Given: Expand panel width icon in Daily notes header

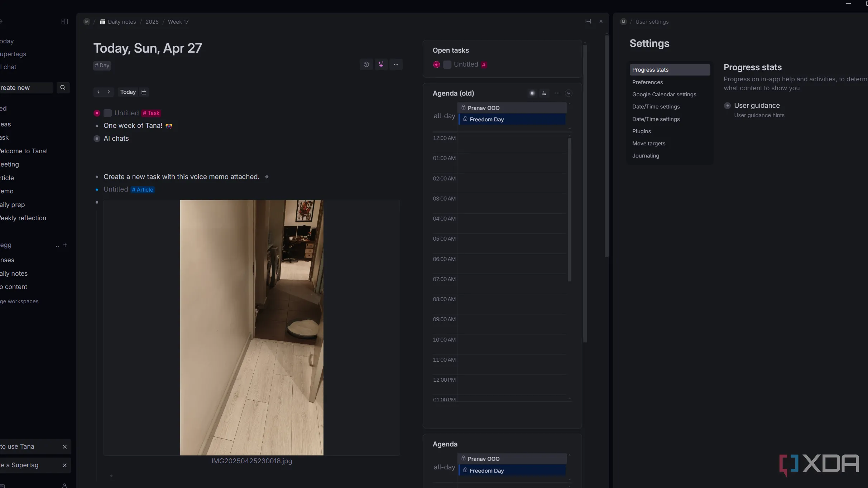Looking at the screenshot, I should tap(588, 21).
